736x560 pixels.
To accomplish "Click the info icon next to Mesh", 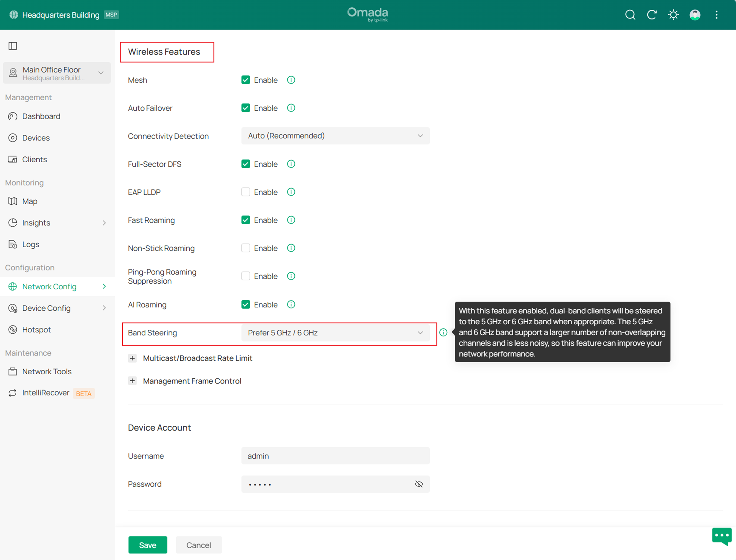I will [291, 80].
